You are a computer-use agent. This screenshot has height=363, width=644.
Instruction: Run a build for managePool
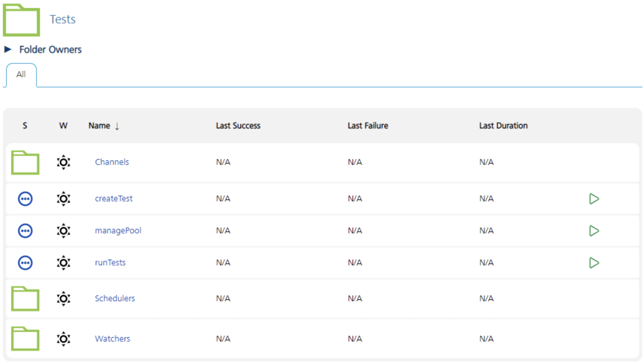pos(594,231)
